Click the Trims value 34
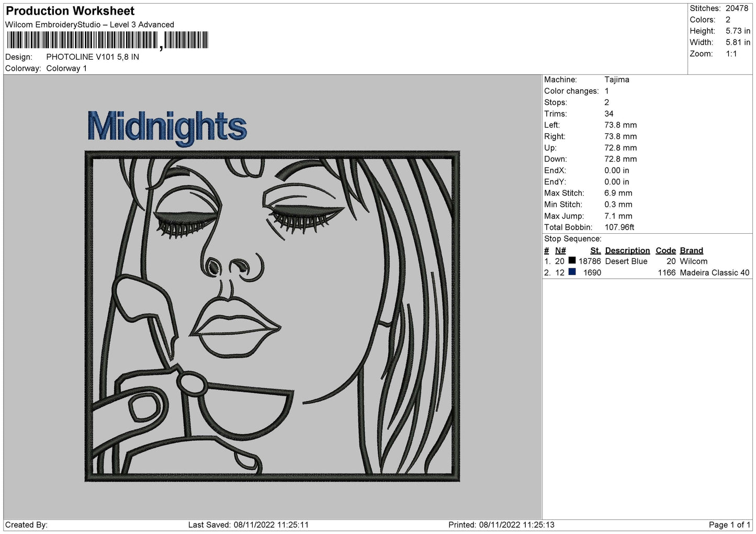The image size is (756, 534). 609,113
